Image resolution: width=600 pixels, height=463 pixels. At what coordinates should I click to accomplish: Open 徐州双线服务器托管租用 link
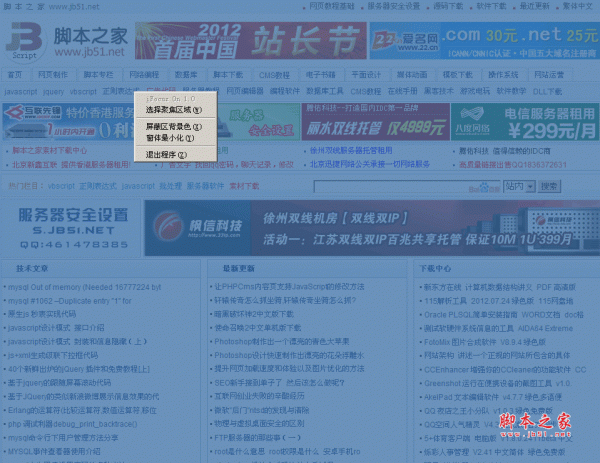[x=351, y=151]
